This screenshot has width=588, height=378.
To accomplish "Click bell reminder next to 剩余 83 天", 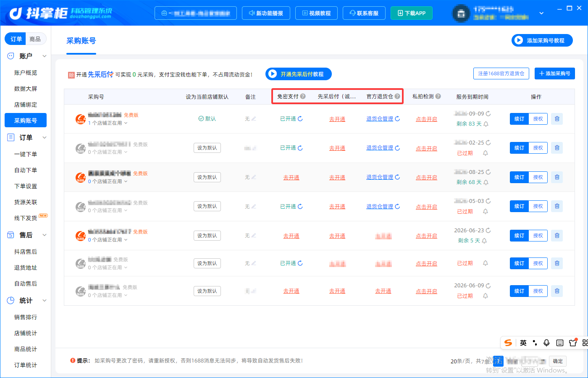I will pyautogui.click(x=486, y=124).
